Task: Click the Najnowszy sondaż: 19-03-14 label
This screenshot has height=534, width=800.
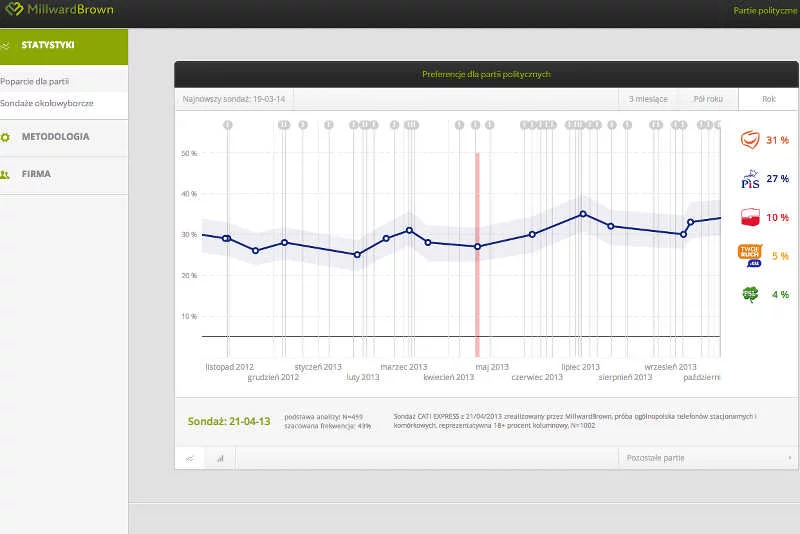Action: 234,99
